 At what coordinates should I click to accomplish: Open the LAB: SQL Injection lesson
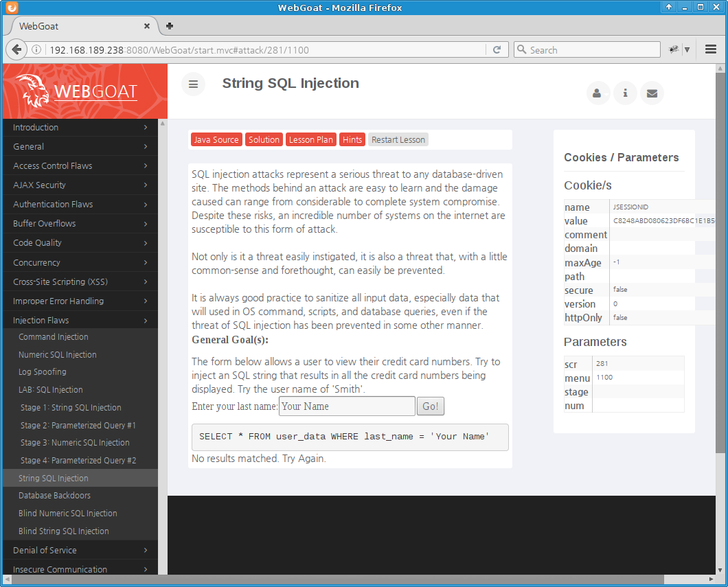click(51, 390)
